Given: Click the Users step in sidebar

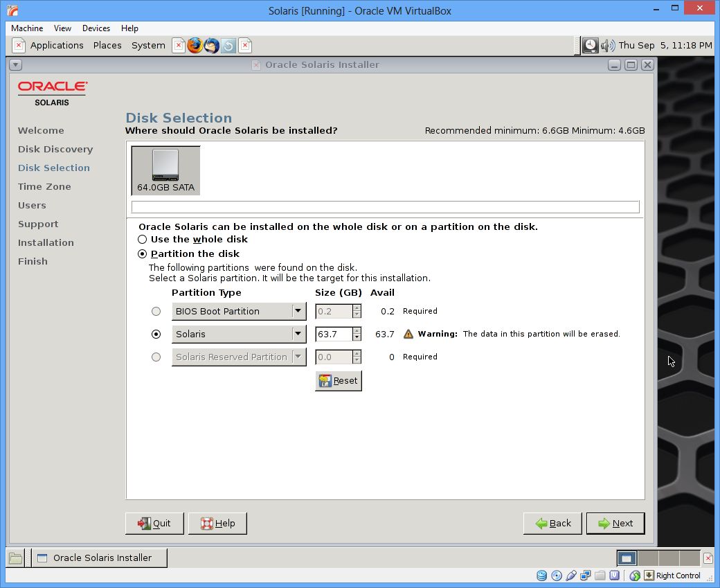Looking at the screenshot, I should [x=32, y=205].
